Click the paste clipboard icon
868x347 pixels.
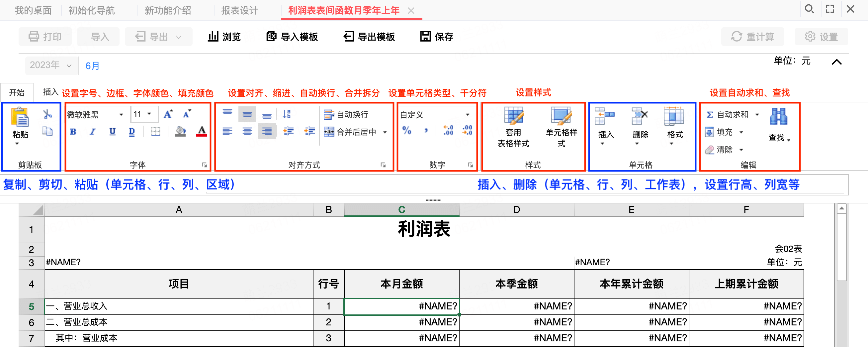pyautogui.click(x=20, y=117)
